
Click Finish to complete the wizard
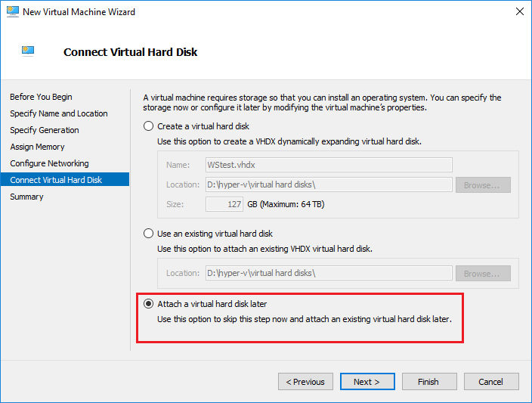428,382
